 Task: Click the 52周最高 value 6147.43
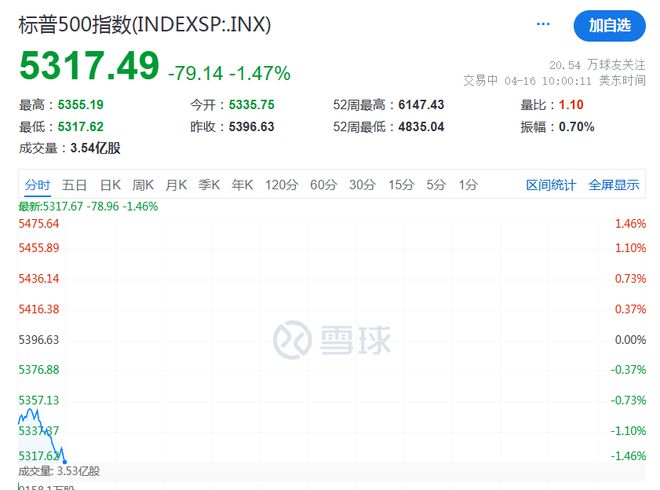tap(421, 105)
